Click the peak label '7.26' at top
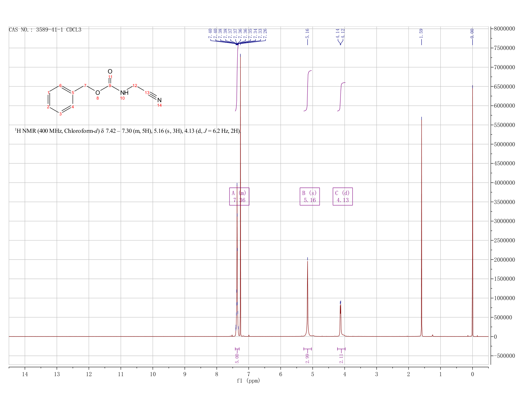532x411 pixels. (265, 33)
